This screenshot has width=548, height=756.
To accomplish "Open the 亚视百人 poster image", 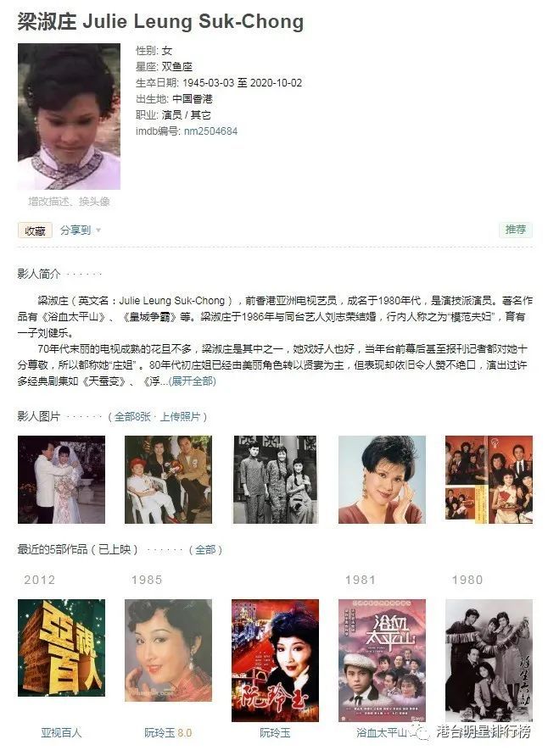I will tap(61, 648).
